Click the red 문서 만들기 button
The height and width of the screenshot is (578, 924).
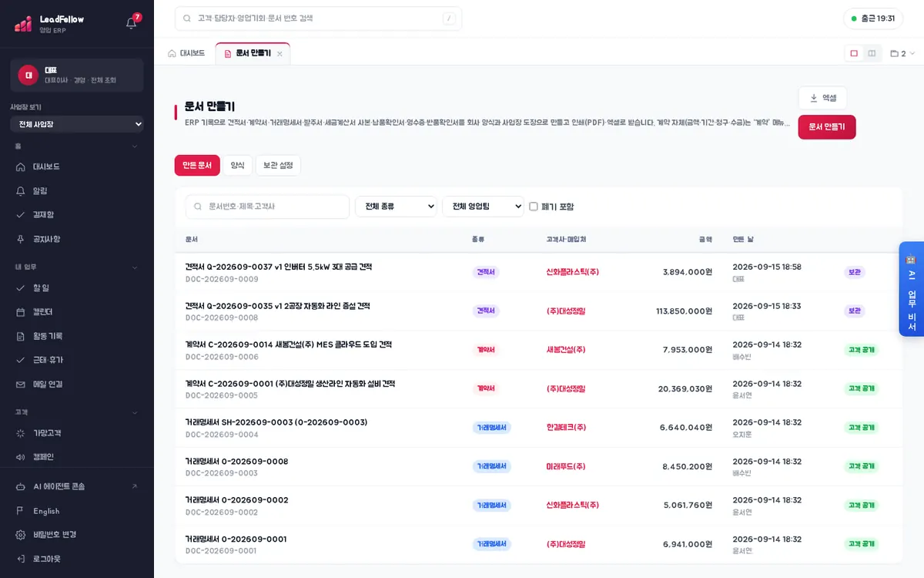pos(827,127)
